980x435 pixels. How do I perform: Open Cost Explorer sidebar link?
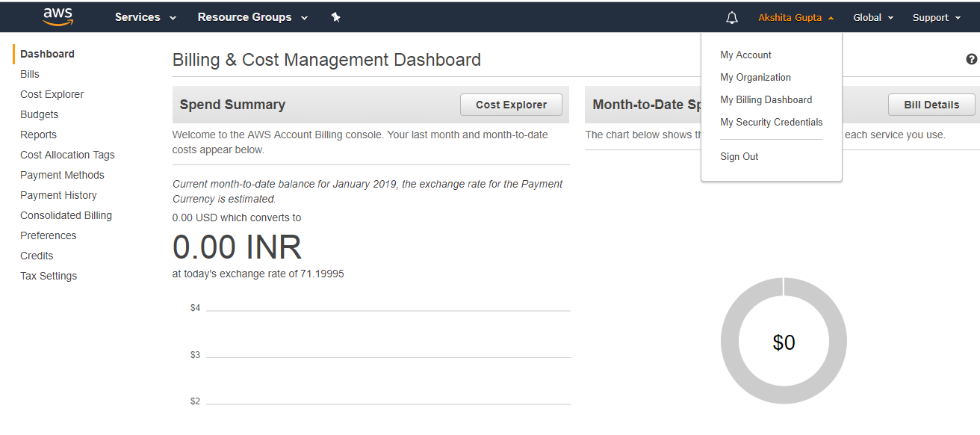(52, 94)
